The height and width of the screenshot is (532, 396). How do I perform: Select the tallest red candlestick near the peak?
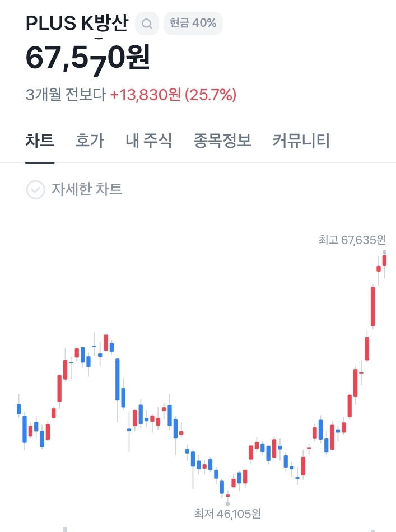372,306
